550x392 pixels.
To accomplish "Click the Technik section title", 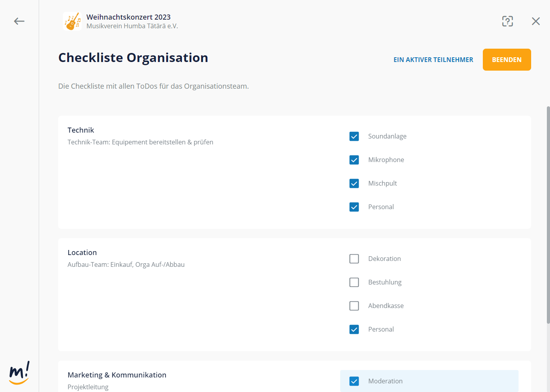I will pos(81,130).
